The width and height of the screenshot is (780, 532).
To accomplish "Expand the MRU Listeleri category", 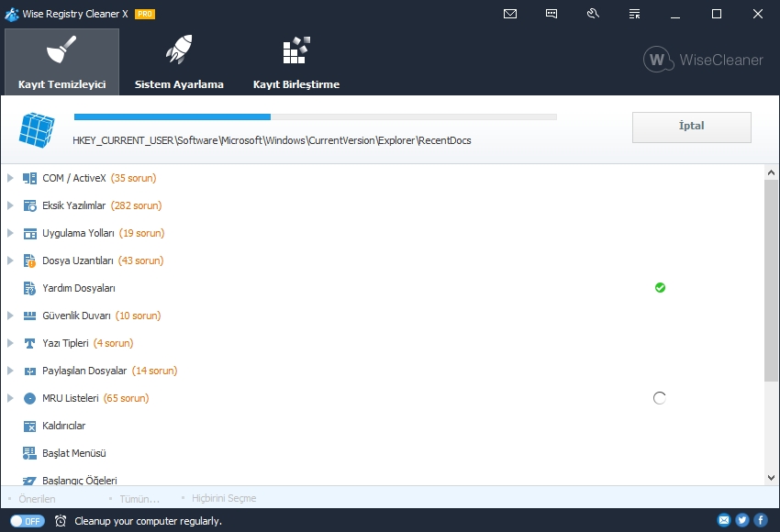I will click(x=10, y=398).
